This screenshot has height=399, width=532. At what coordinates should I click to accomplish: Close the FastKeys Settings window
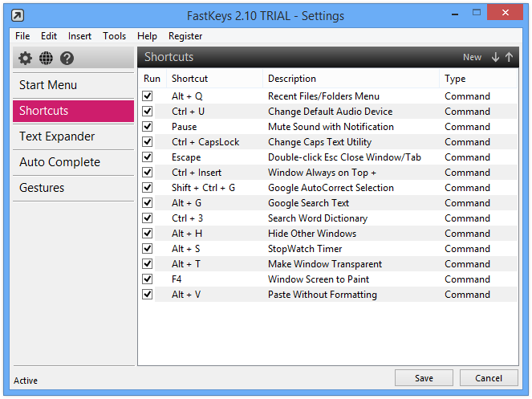506,13
